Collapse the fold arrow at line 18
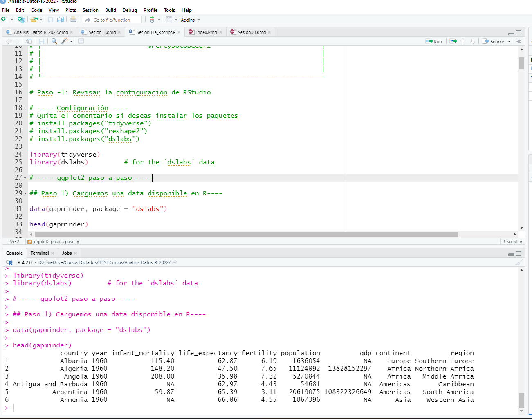 25,108
